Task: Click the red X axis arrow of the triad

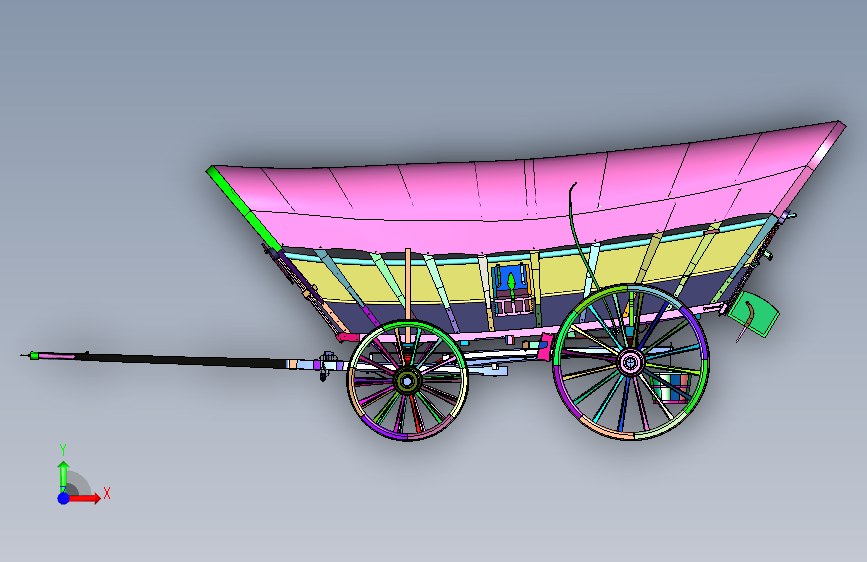Action: pos(86,498)
